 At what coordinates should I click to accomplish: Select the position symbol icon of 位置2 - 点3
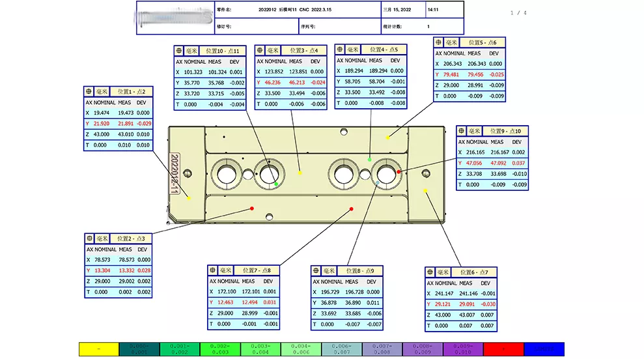tap(91, 238)
